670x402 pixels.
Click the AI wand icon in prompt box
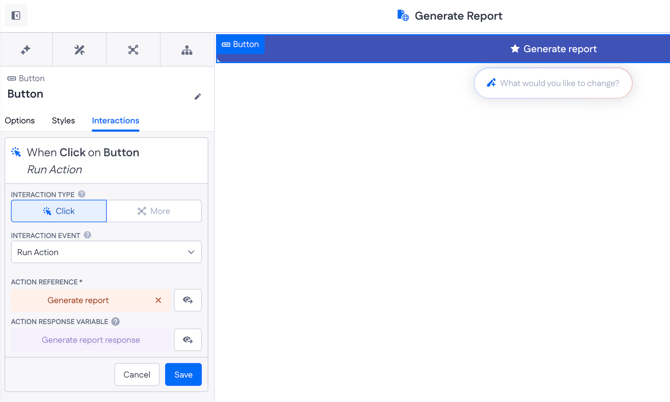point(491,83)
